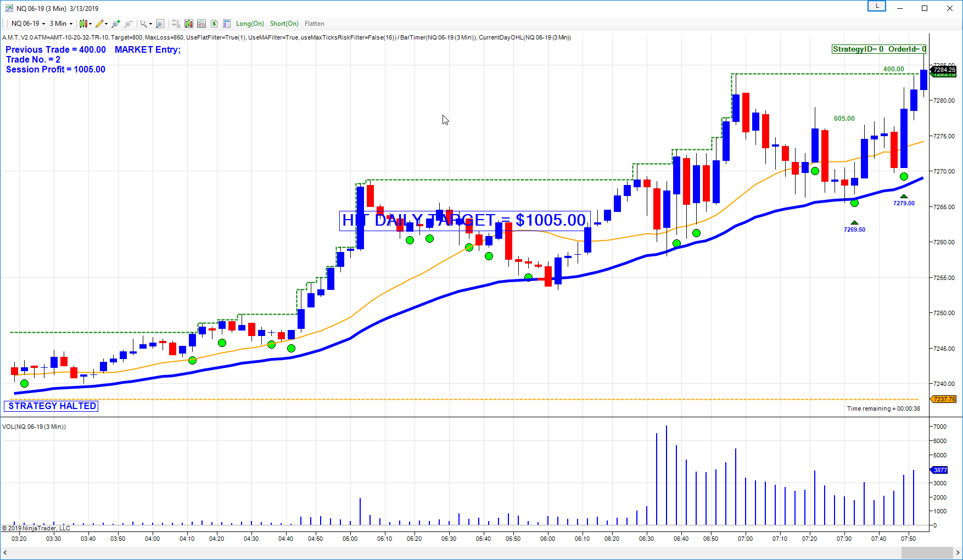Viewport: 963px width, 560px height.
Task: Click the STRATEGY HALTED label
Action: (52, 406)
